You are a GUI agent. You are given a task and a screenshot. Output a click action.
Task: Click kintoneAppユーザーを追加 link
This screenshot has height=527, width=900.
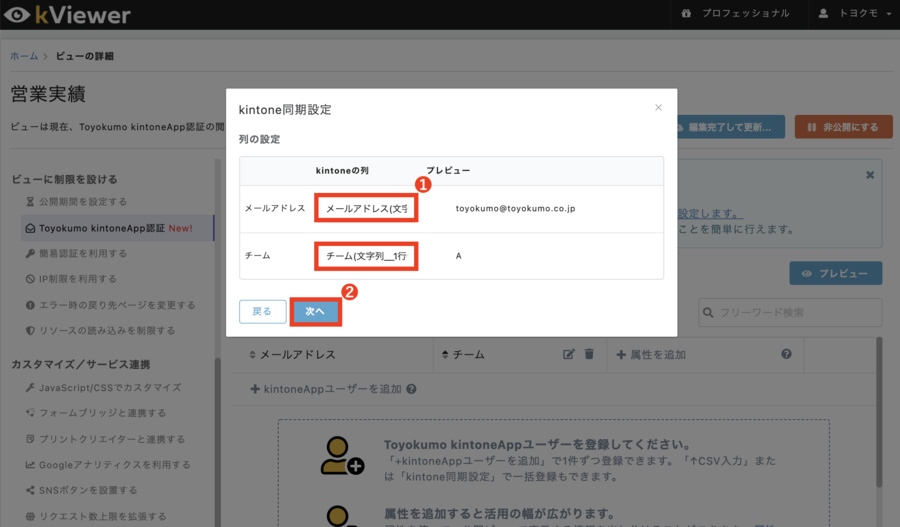pos(326,389)
